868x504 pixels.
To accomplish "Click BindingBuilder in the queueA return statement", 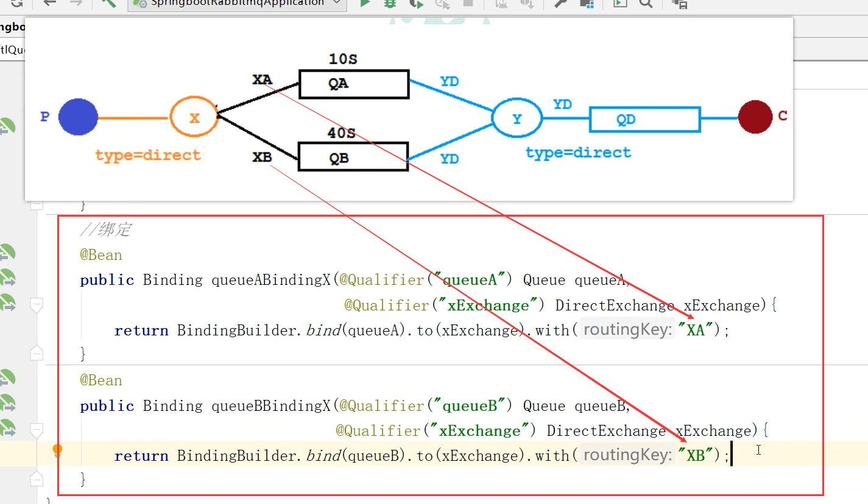I will pos(236,330).
